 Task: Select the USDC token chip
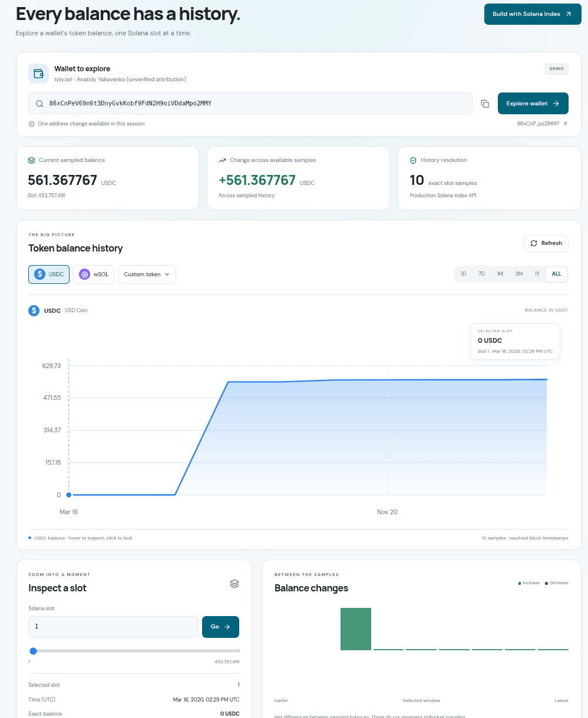pos(49,274)
